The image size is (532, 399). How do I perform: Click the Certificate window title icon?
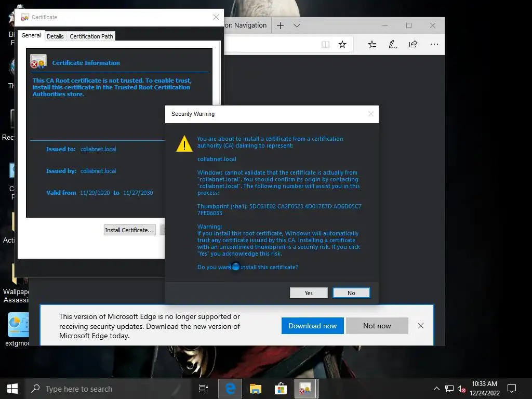click(25, 17)
